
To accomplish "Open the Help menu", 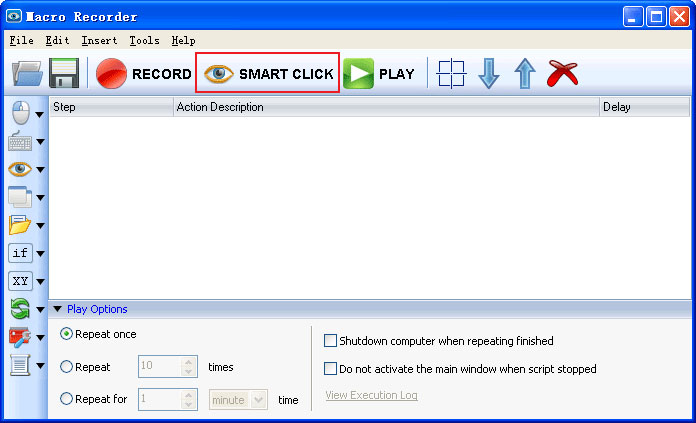I will (x=183, y=40).
